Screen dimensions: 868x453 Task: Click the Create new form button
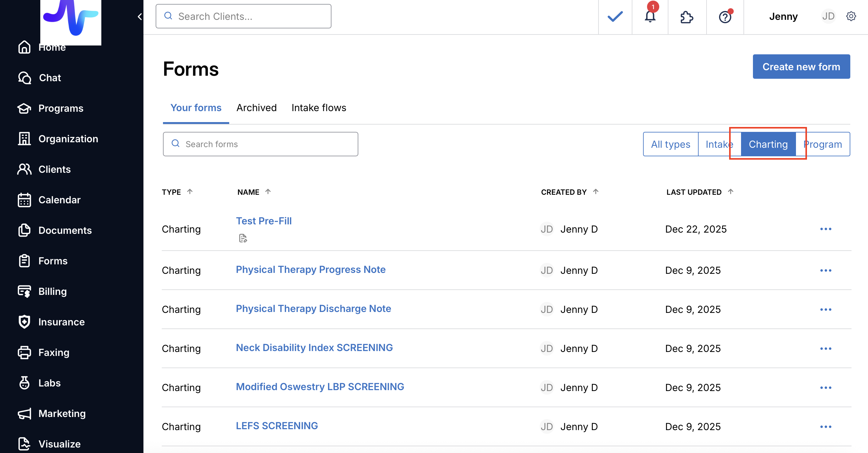801,67
